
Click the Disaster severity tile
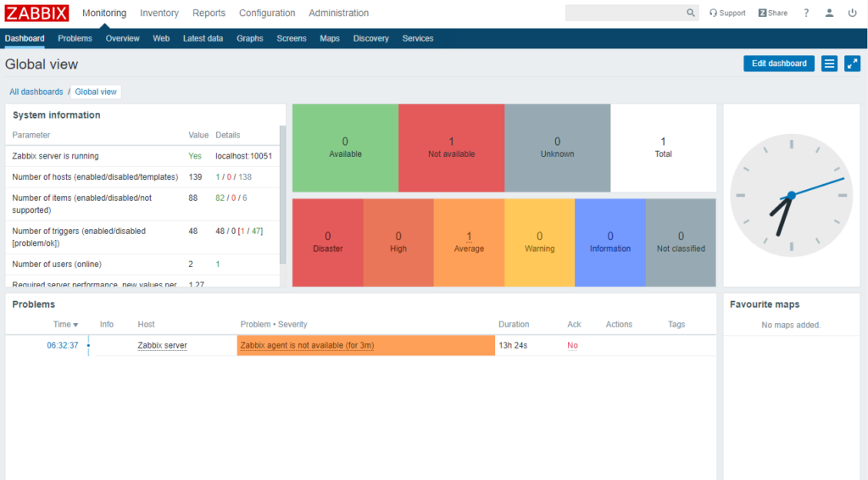tap(328, 243)
